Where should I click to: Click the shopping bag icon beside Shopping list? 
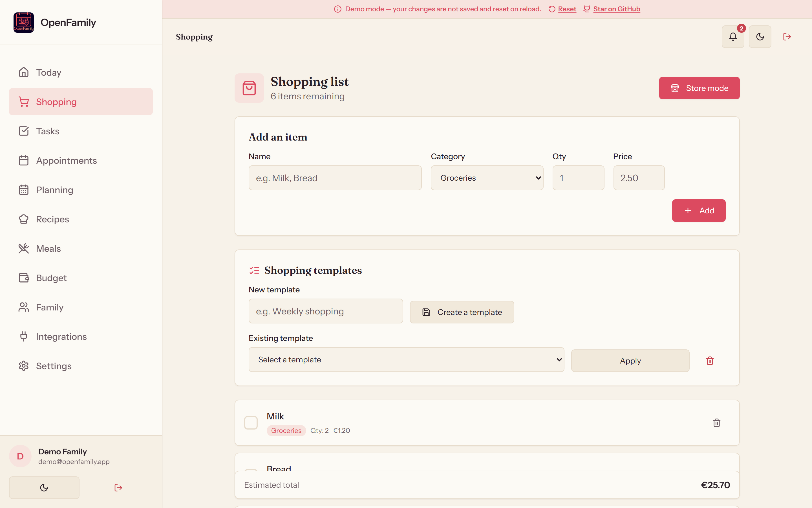point(249,88)
